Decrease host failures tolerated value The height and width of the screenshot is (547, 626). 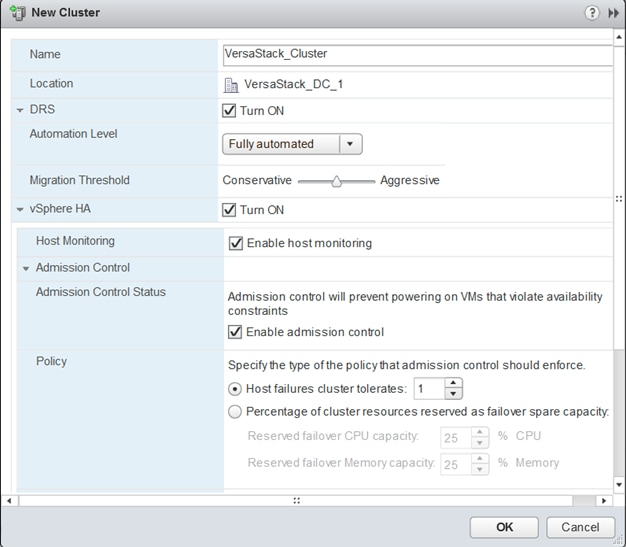click(453, 394)
